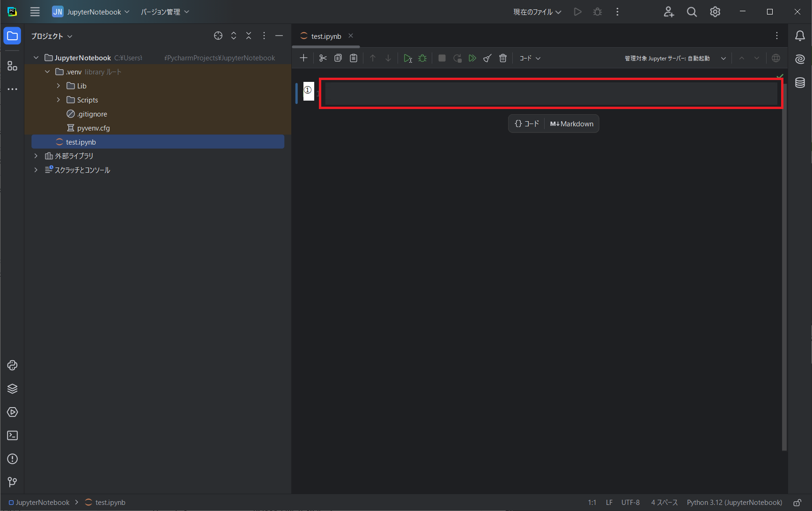
Task: Interrupt the kernel with stop button
Action: coord(442,58)
